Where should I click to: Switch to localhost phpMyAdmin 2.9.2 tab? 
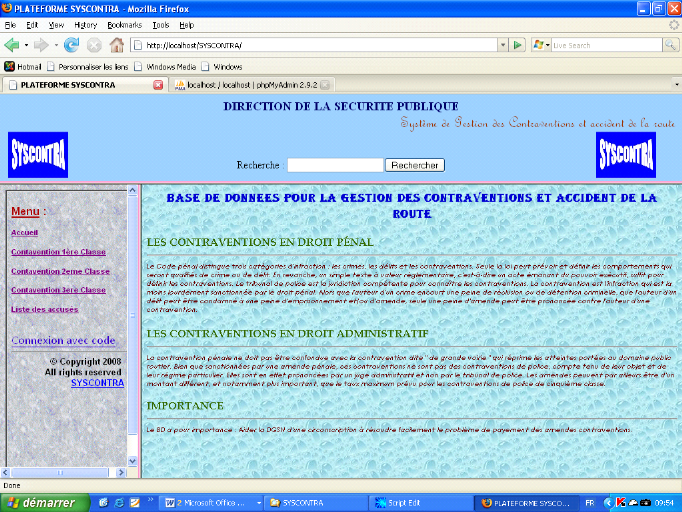[252, 85]
